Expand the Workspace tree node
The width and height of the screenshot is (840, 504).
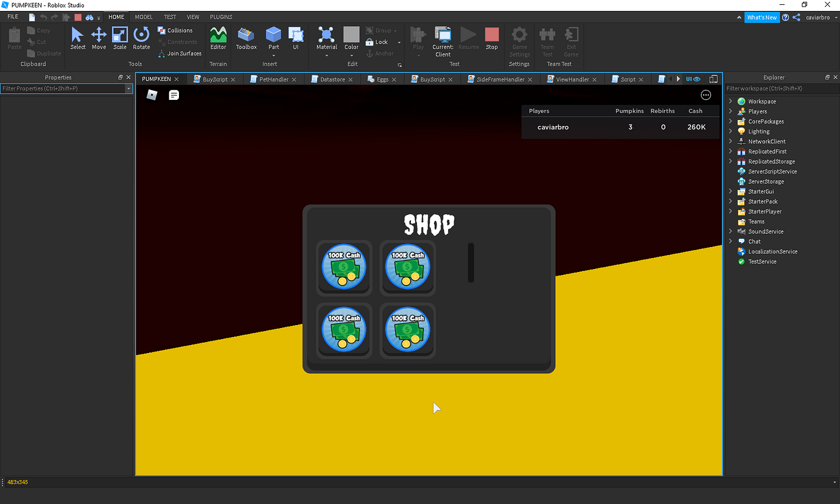click(730, 102)
